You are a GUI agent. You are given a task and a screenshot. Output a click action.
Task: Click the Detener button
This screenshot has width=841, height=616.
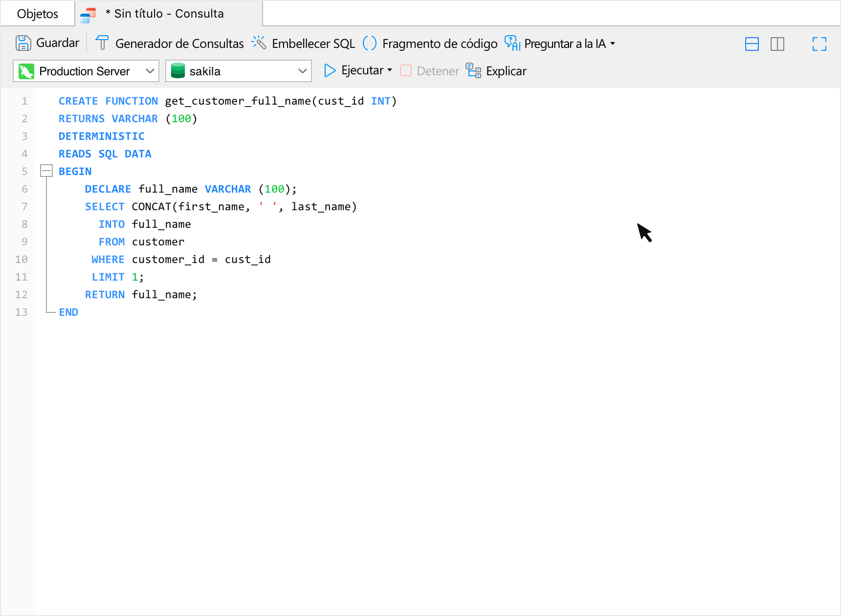(430, 71)
